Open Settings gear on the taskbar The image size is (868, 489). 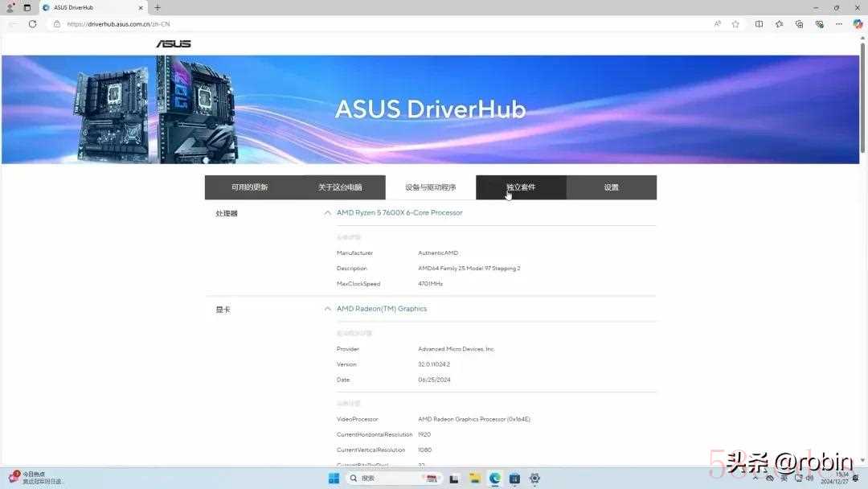[x=534, y=479]
